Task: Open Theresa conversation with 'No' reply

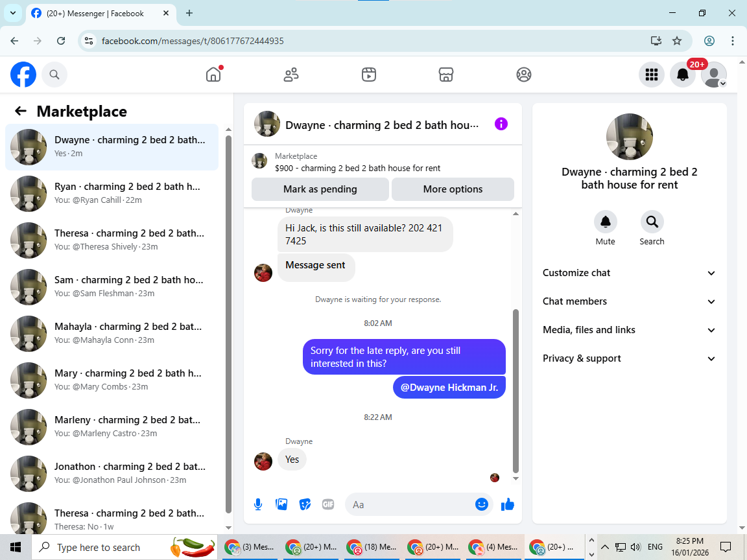Action: (112, 517)
